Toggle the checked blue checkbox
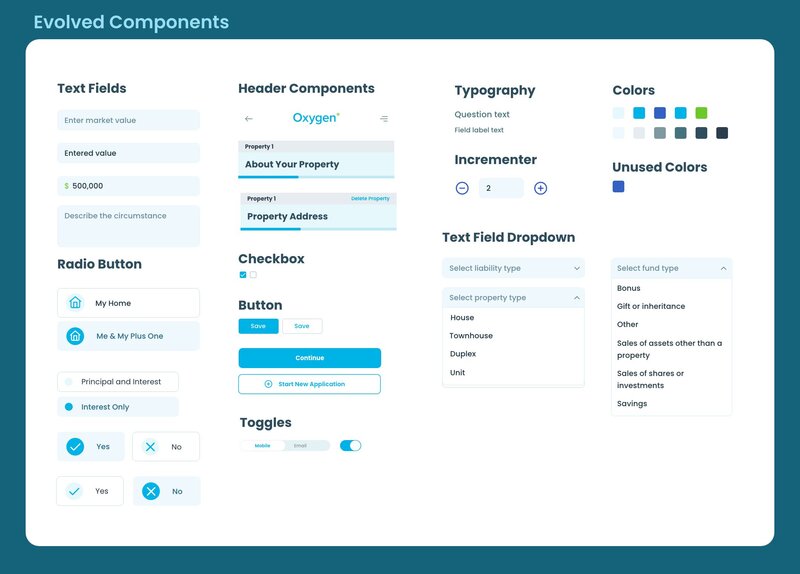800x574 pixels. point(243,275)
